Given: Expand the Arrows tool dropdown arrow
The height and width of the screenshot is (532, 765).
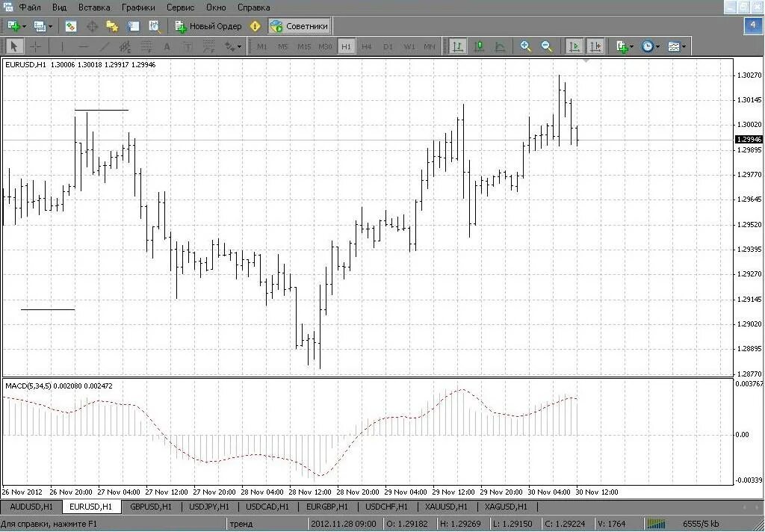Looking at the screenshot, I should (x=239, y=47).
